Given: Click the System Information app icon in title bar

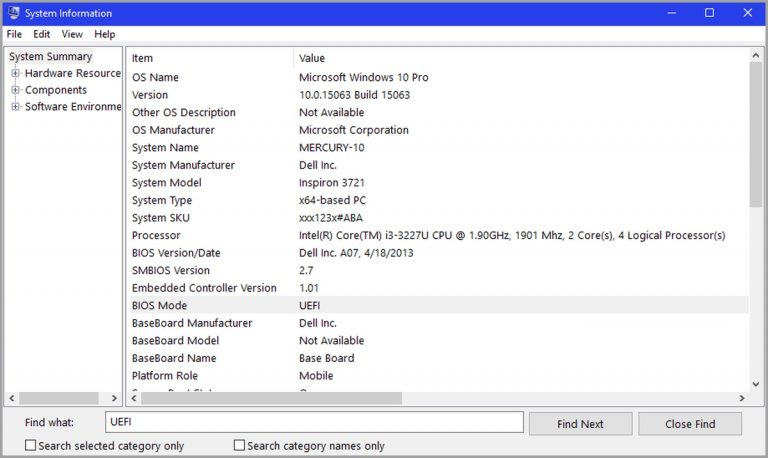Looking at the screenshot, I should click(x=13, y=13).
